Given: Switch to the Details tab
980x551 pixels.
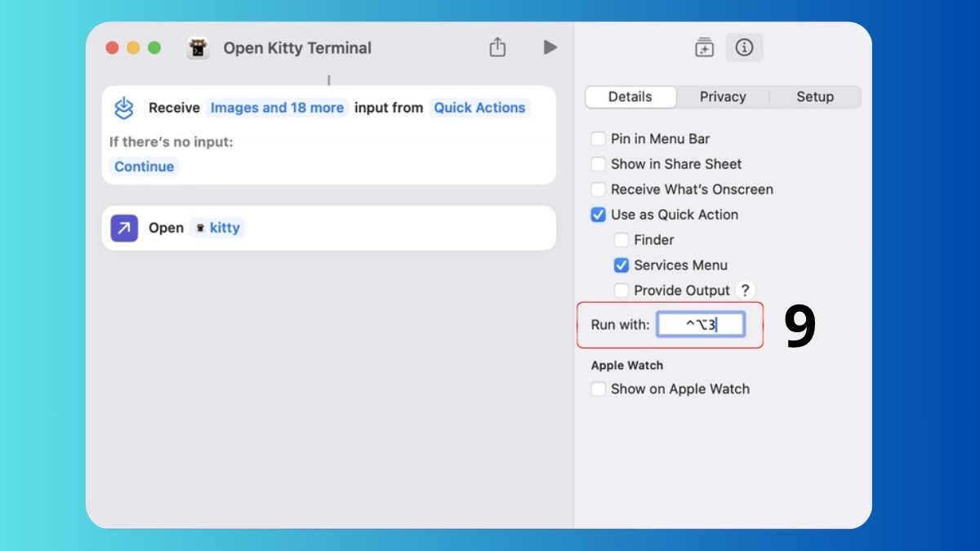Looking at the screenshot, I should 630,96.
